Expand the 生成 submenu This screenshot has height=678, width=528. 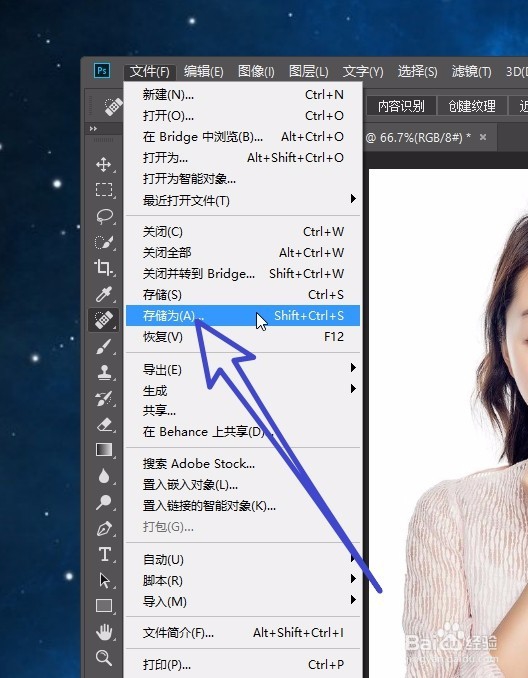pos(243,390)
